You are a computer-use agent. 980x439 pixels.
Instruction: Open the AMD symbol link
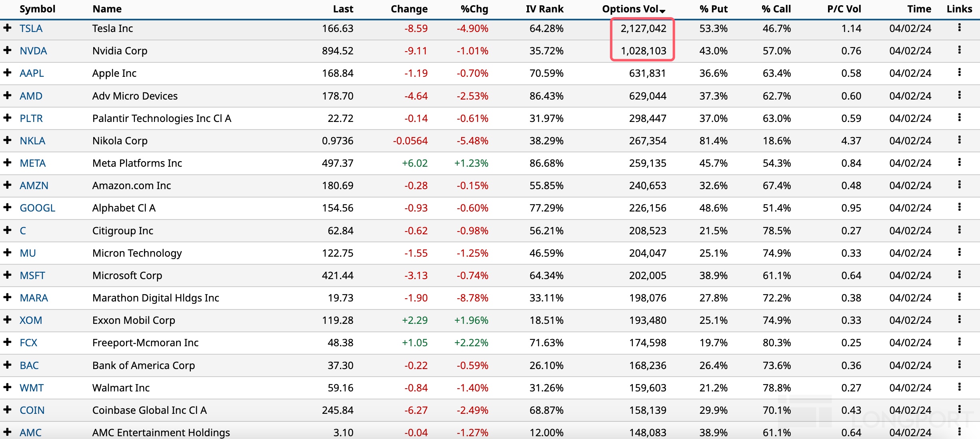31,96
